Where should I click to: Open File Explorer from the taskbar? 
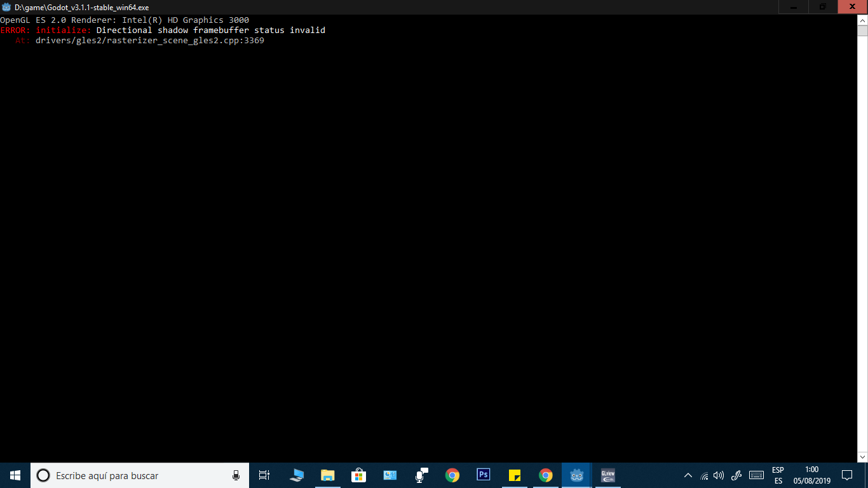327,475
